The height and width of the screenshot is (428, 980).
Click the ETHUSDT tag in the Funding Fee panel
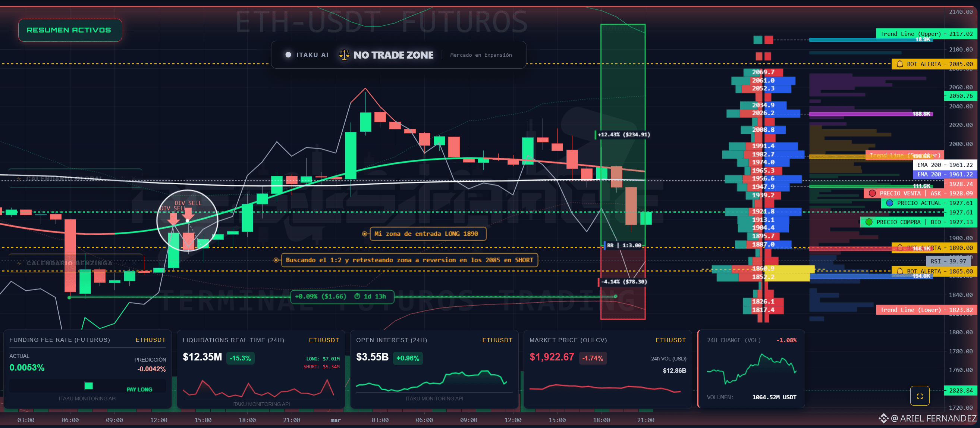tap(151, 340)
